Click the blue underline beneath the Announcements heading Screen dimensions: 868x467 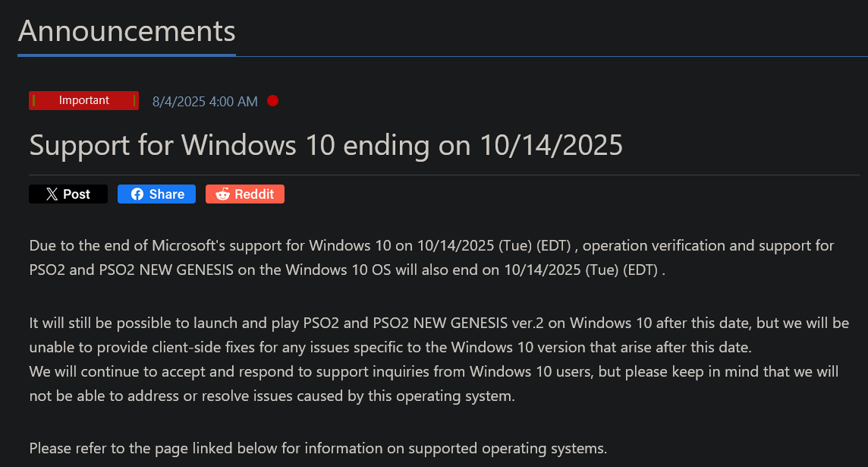(x=127, y=55)
